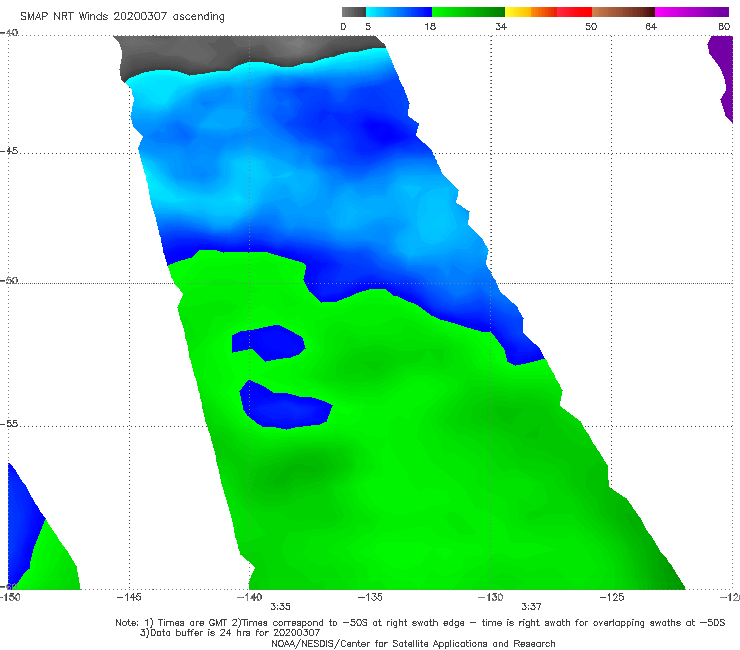Select the green segment of the color bar
The image size is (740, 650).
468,12
